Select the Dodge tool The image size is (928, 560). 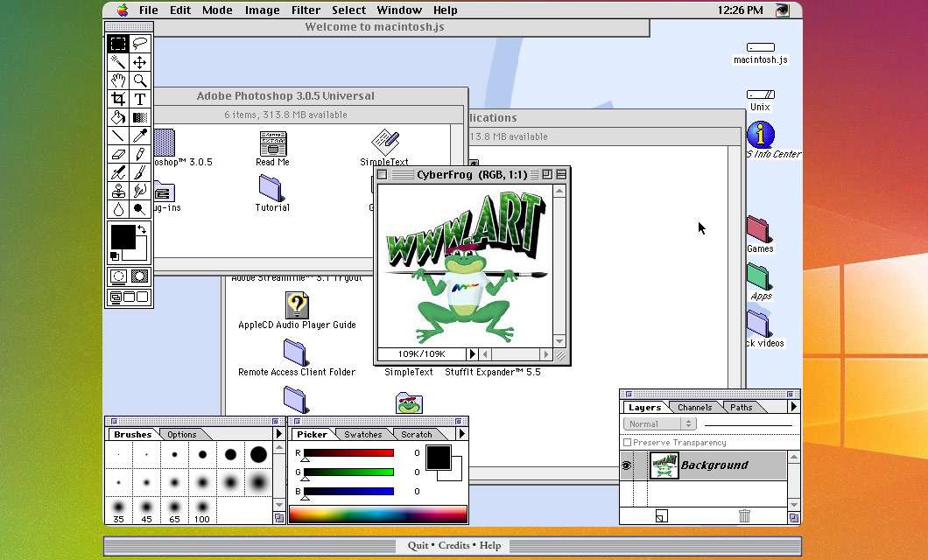coord(140,209)
